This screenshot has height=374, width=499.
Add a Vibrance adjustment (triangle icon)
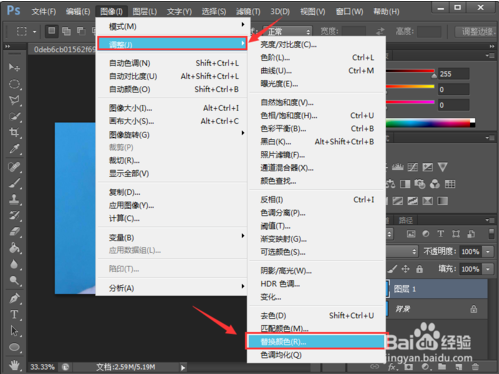(443, 167)
